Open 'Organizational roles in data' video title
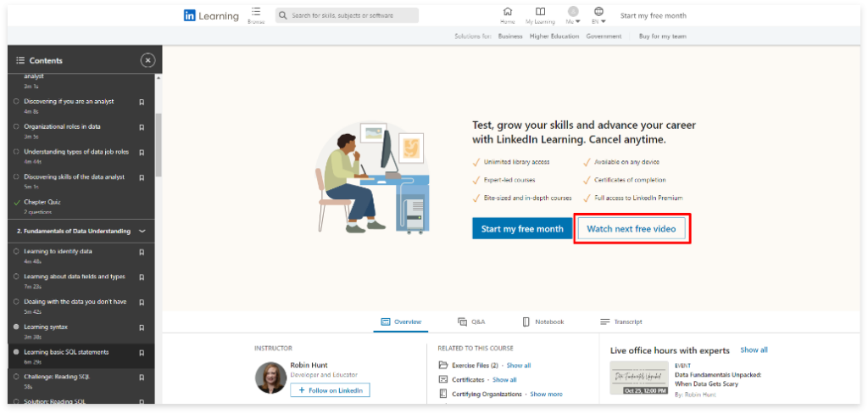Viewport: 868px width, 414px height. click(62, 126)
